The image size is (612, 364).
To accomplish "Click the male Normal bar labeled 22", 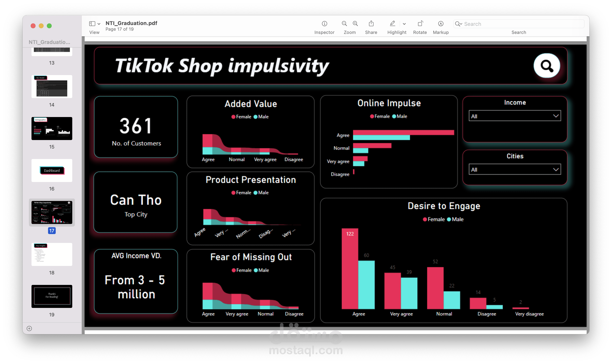I will point(452,300).
